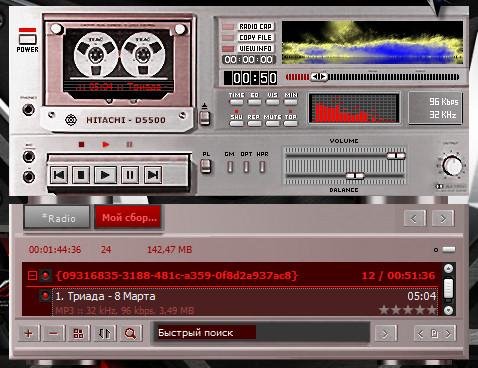
Task: Pause the track with the pause button
Action: coord(130,175)
